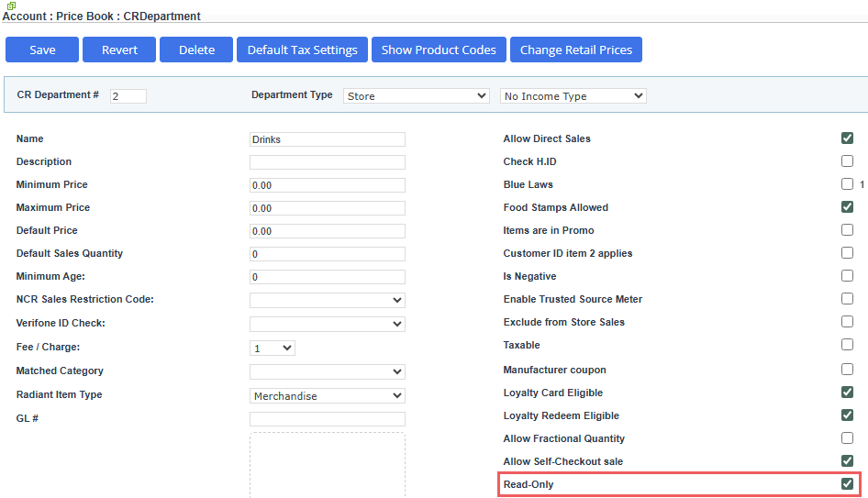Click the small icon above the Account breadcrumb

point(11,6)
